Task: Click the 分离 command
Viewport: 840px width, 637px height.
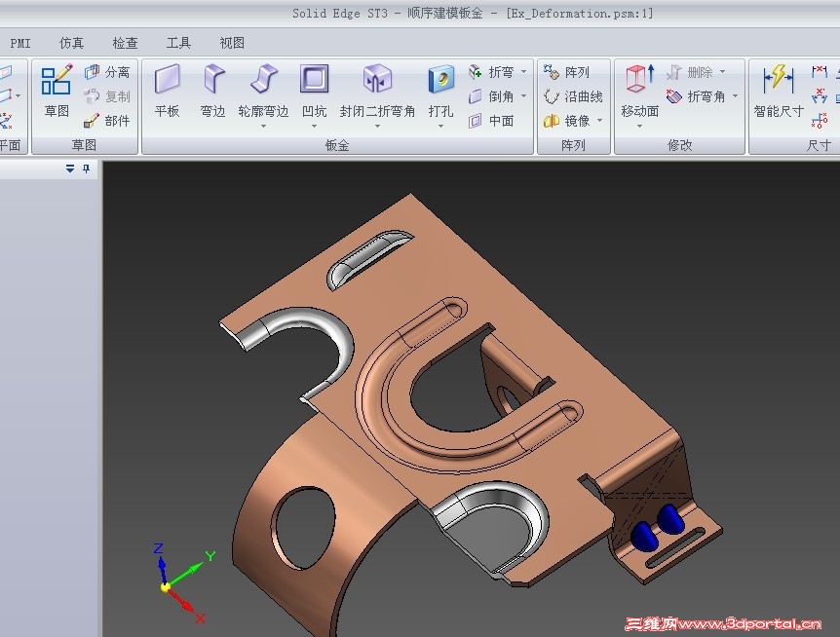Action: pos(107,72)
